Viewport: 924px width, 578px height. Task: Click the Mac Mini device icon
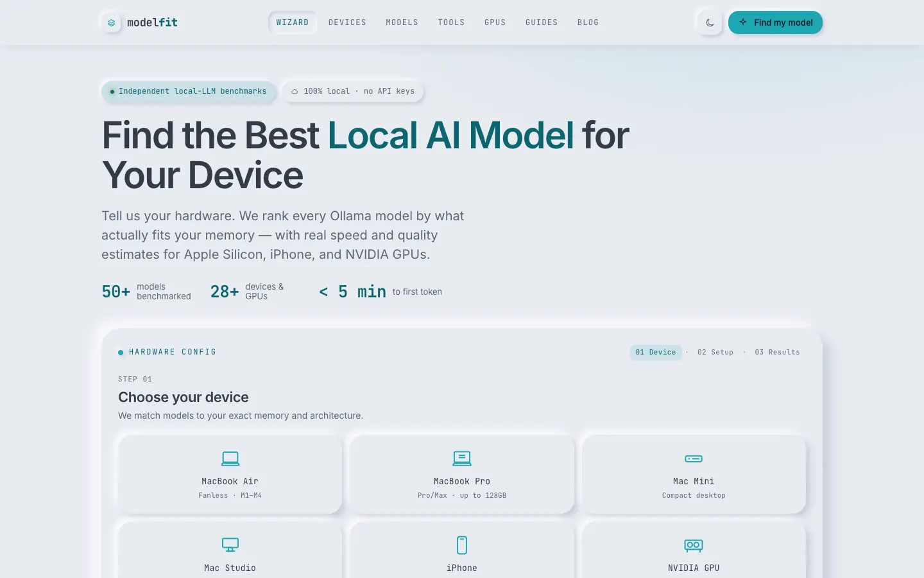pyautogui.click(x=694, y=459)
